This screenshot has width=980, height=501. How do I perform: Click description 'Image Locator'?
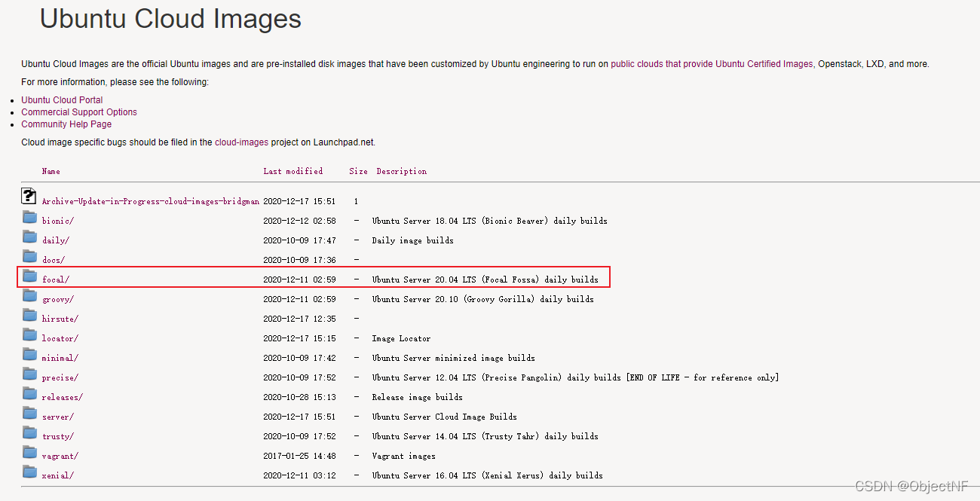tap(401, 338)
